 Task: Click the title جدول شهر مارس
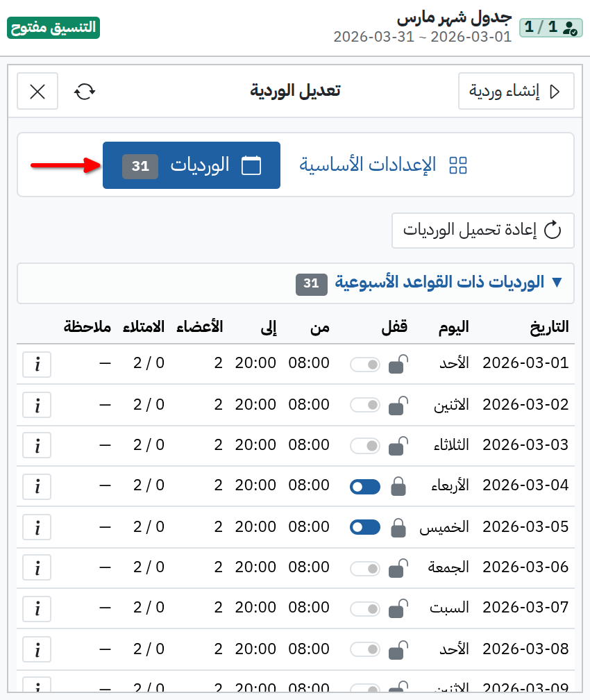click(455, 17)
